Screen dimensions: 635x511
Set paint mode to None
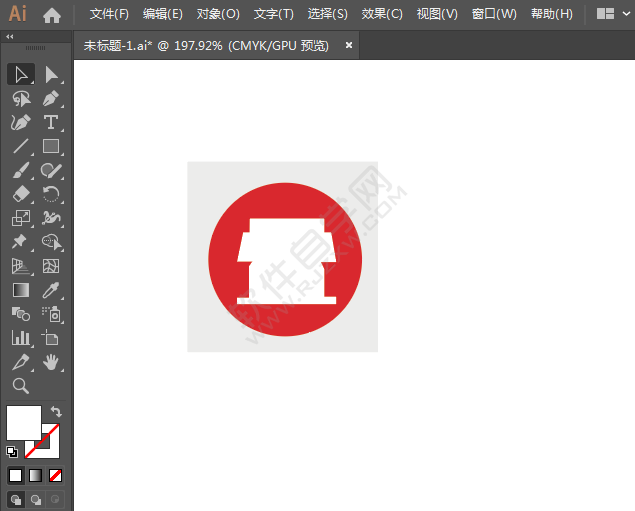pos(55,475)
